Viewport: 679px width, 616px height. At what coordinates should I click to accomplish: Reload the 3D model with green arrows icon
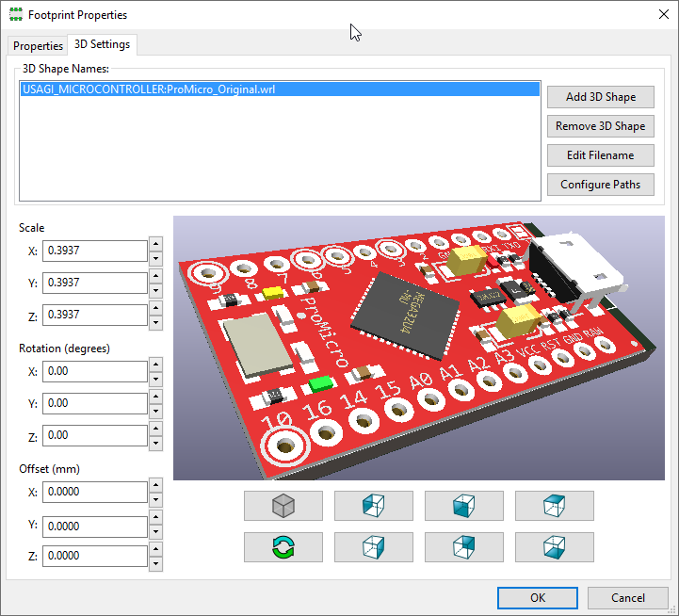tap(283, 547)
